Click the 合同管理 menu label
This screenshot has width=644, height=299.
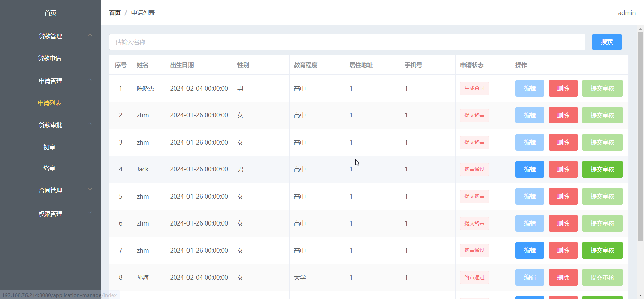50,190
